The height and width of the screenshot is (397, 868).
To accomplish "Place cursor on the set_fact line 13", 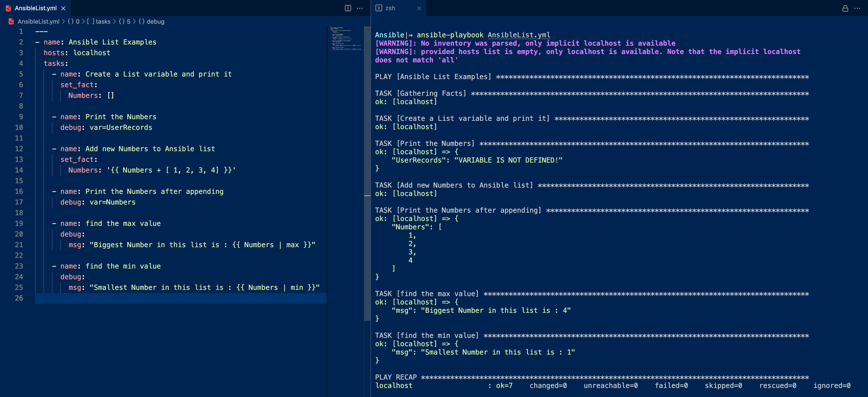I will [x=79, y=159].
